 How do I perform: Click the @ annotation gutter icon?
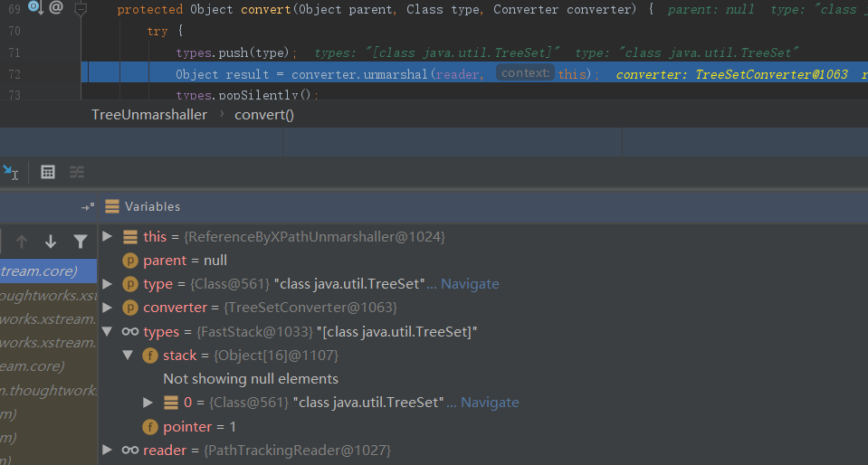click(x=56, y=8)
